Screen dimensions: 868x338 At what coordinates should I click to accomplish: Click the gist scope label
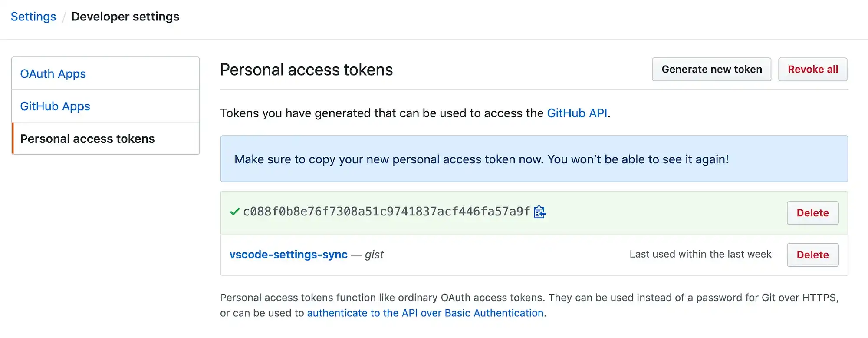coord(374,255)
